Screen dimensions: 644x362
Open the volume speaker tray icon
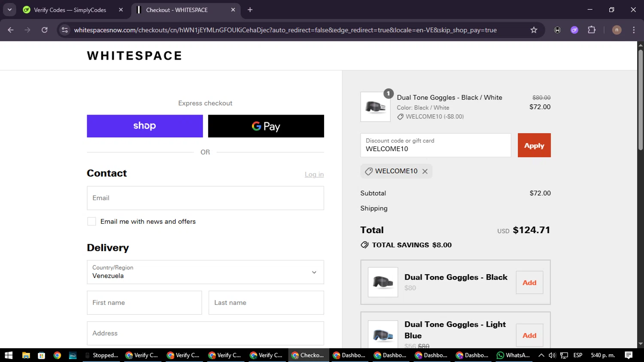[552, 355]
